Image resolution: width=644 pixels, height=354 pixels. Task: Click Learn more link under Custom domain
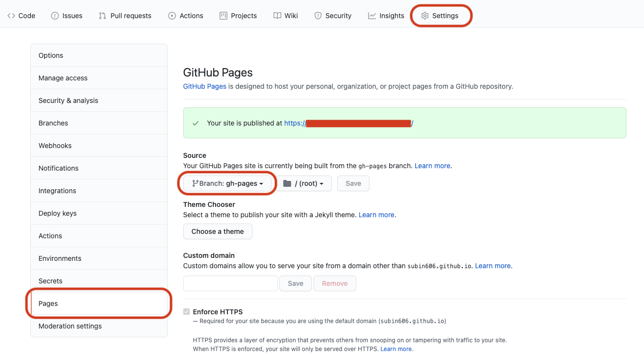click(x=493, y=266)
